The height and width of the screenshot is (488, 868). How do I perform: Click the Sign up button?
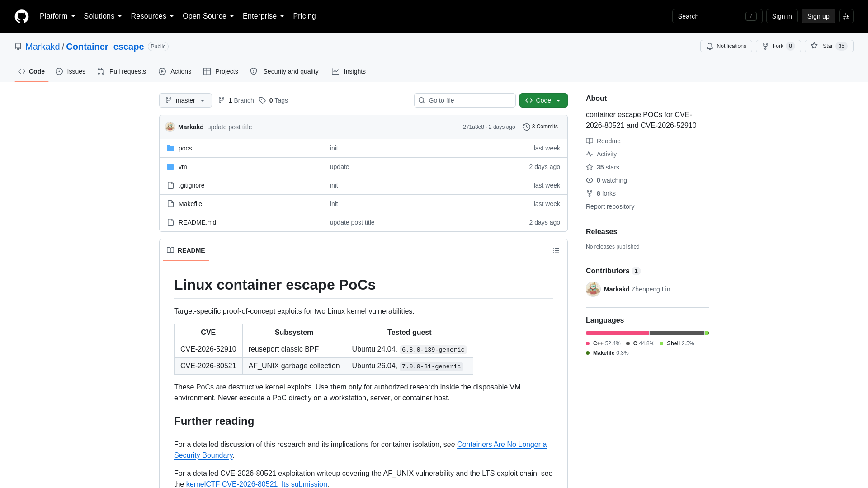pos(818,16)
